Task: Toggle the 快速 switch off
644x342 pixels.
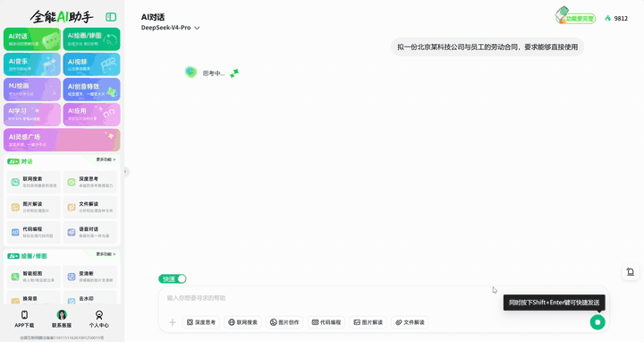Action: point(173,278)
